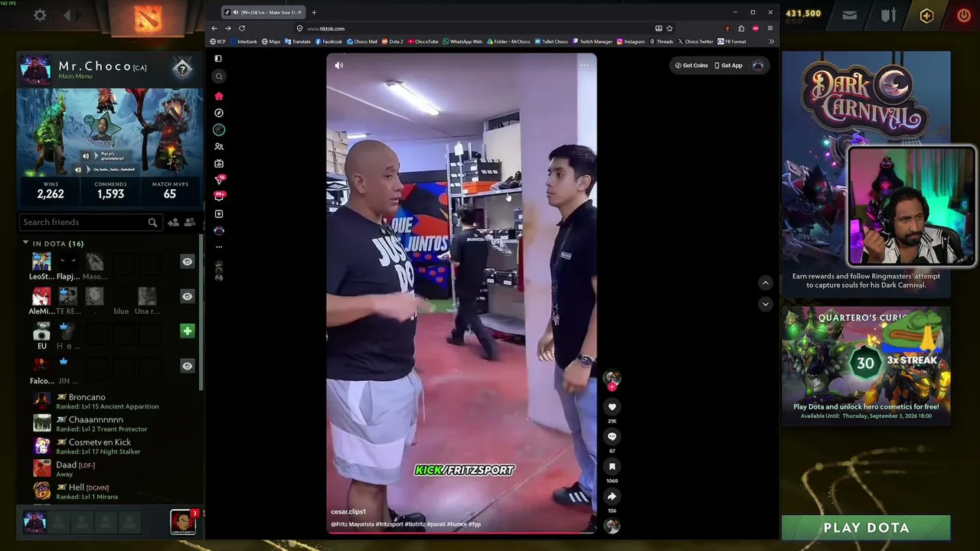Go back in the browser
The height and width of the screenshot is (551, 980).
click(x=214, y=28)
